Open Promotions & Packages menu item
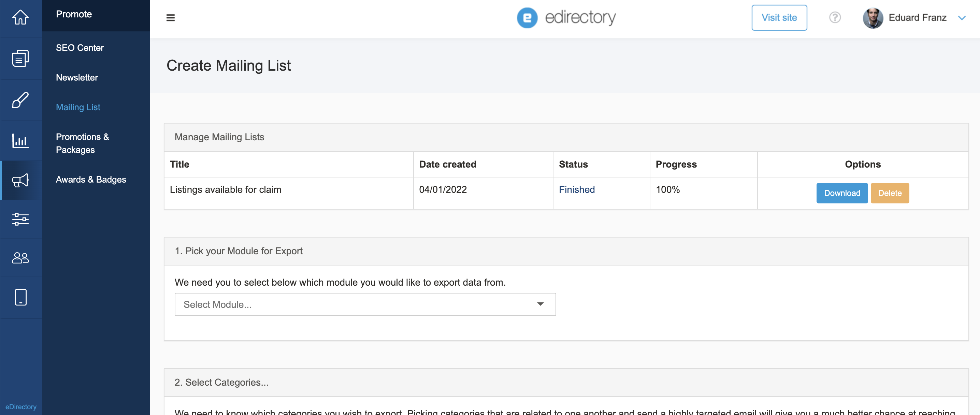 click(82, 143)
